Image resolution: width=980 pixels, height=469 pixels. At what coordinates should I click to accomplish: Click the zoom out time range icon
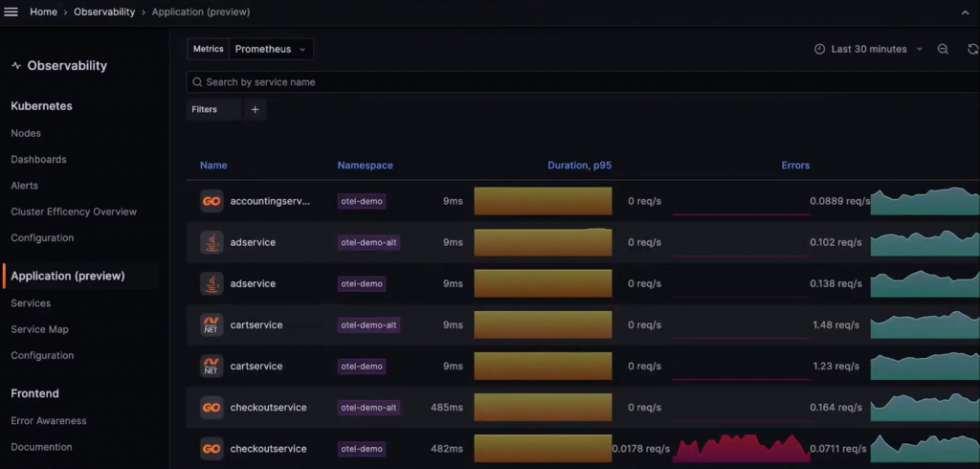[943, 49]
